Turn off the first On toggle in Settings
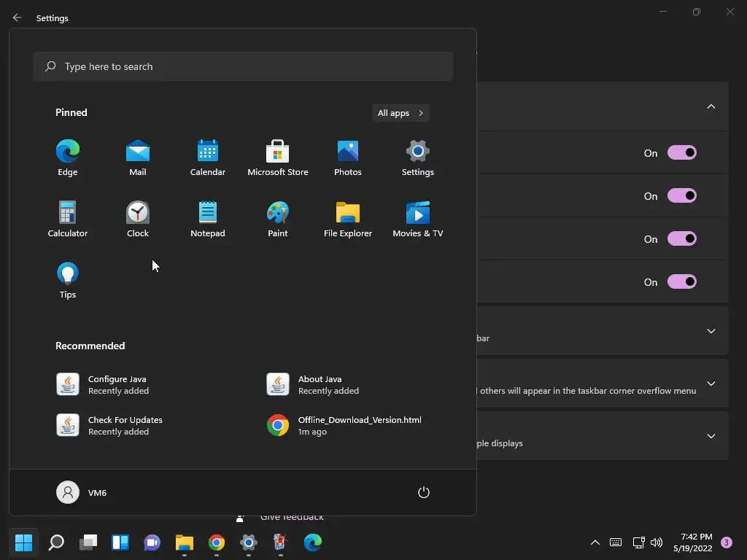 click(x=682, y=153)
